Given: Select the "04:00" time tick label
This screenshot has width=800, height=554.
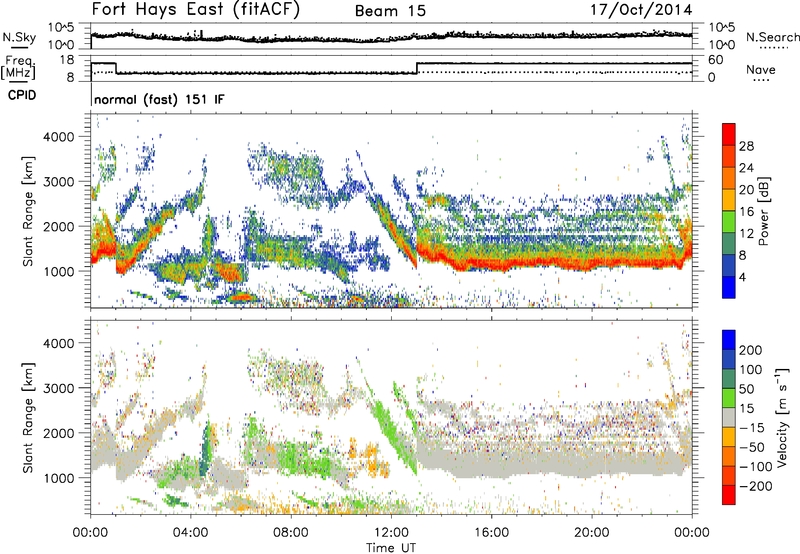Looking at the screenshot, I should (x=191, y=533).
